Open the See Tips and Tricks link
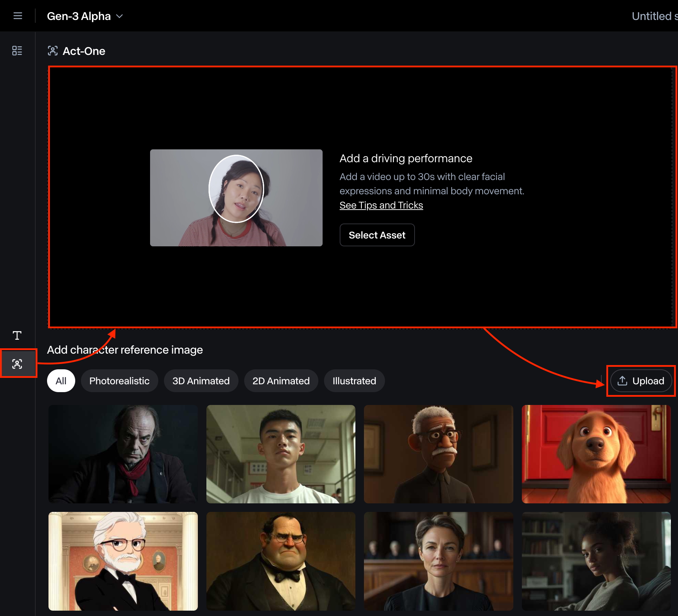Screen dimensions: 678x616 (381, 205)
